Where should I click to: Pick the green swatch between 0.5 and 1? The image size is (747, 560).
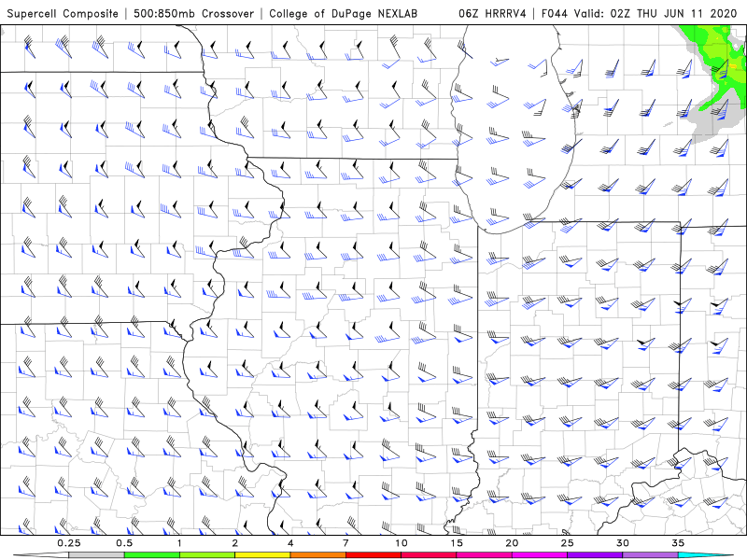pyautogui.click(x=152, y=555)
